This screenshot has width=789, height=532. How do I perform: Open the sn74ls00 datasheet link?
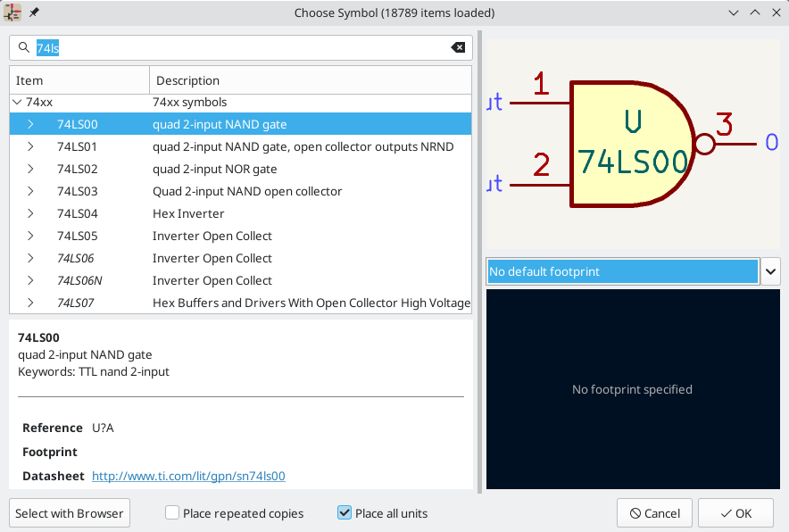[187, 476]
